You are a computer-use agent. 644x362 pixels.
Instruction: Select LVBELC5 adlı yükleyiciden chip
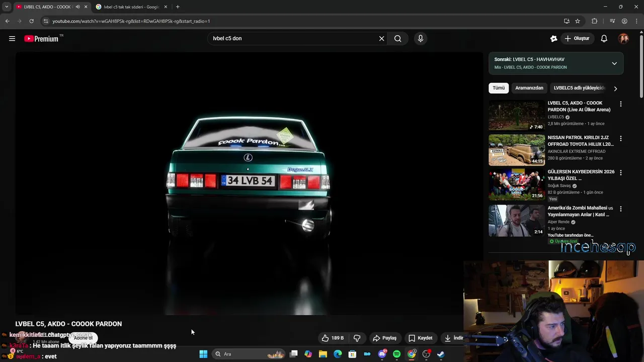[579, 88]
